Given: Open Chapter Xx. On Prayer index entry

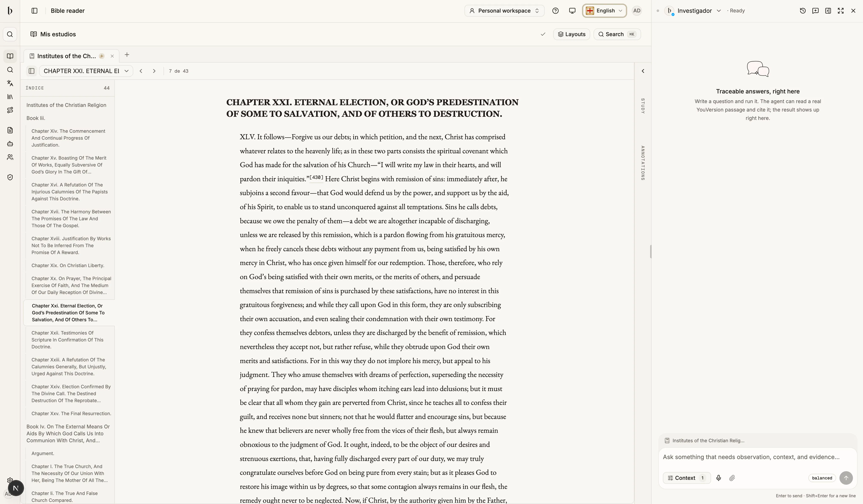Looking at the screenshot, I should point(70,285).
